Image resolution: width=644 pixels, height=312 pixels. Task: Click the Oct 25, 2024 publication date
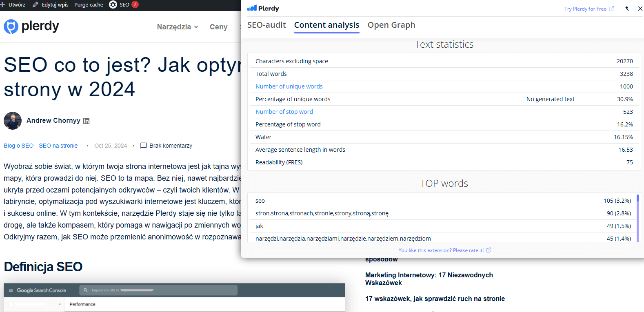point(111,146)
